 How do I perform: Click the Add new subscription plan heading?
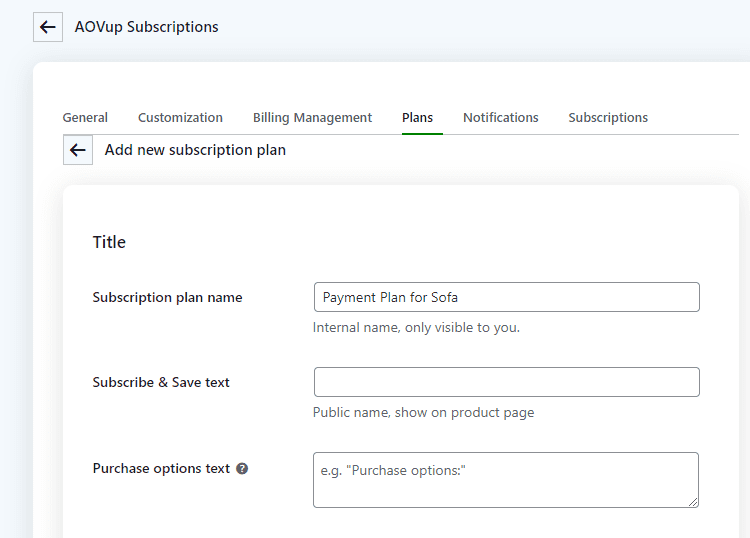click(x=195, y=150)
